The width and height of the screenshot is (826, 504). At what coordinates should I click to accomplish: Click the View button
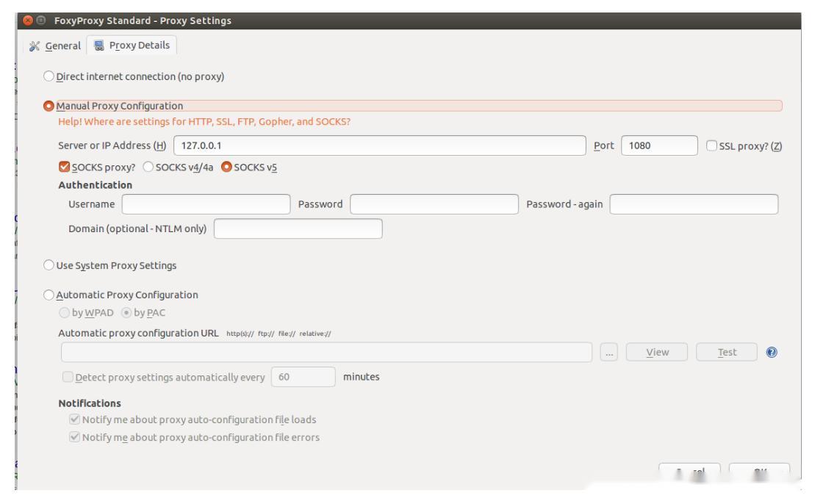click(657, 353)
